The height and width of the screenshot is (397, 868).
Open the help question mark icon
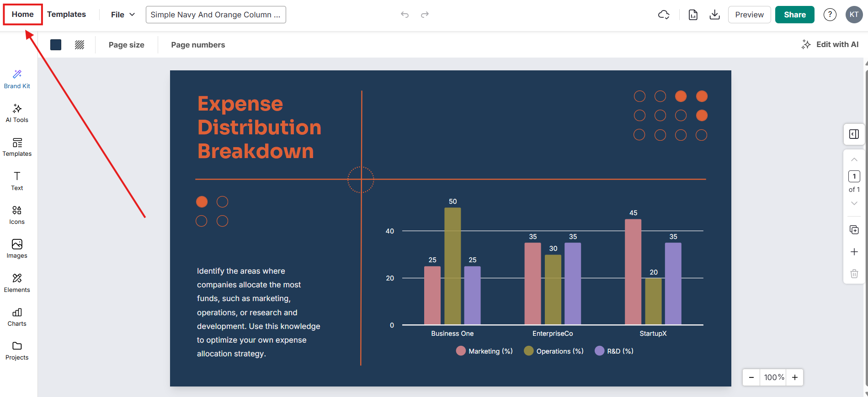(x=830, y=15)
